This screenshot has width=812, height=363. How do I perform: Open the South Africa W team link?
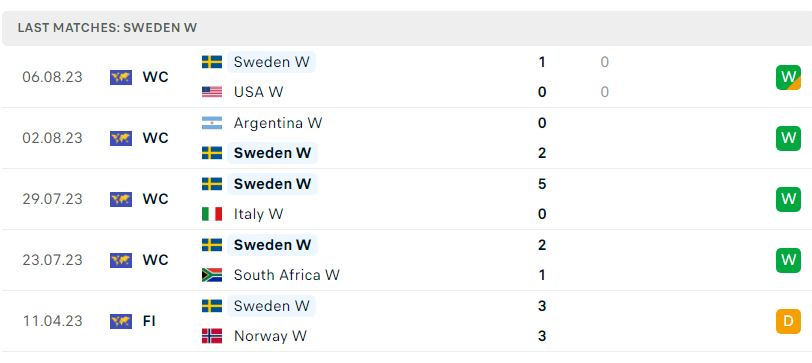pyautogui.click(x=286, y=275)
